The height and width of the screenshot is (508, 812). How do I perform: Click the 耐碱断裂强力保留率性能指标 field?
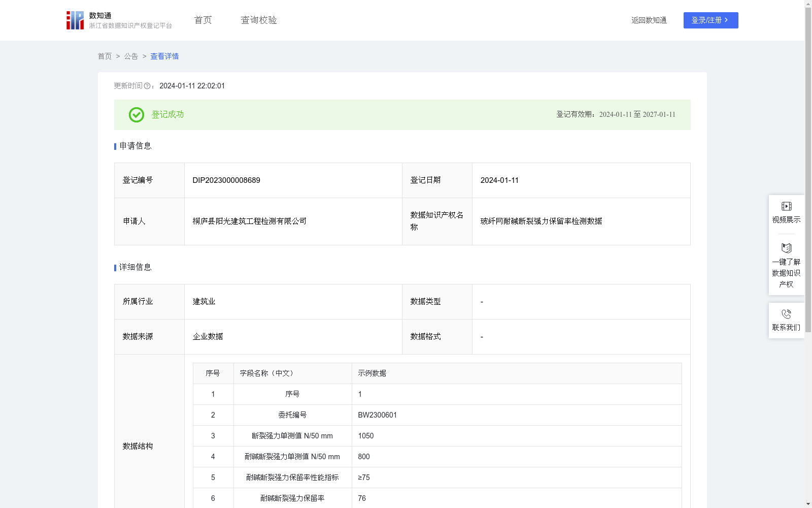tap(292, 478)
